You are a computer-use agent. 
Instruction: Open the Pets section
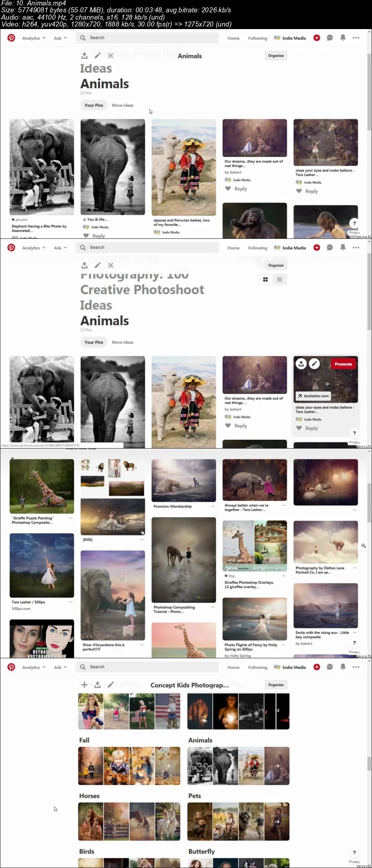pos(195,796)
